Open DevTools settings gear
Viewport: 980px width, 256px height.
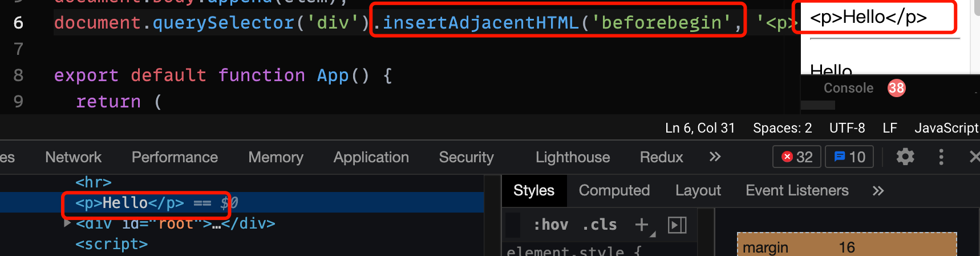tap(905, 157)
